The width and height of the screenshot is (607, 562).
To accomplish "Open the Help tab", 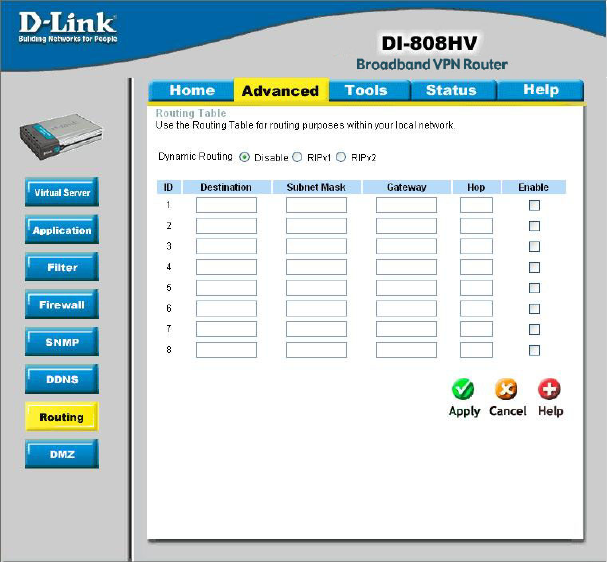I will tap(540, 91).
